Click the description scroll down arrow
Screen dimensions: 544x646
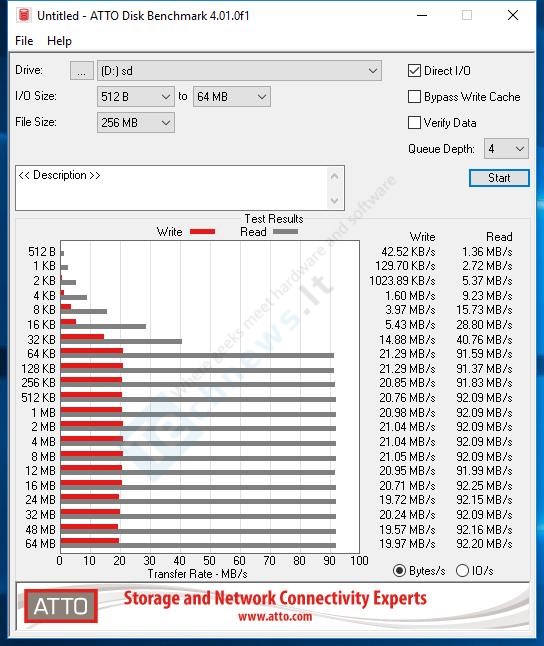click(334, 200)
